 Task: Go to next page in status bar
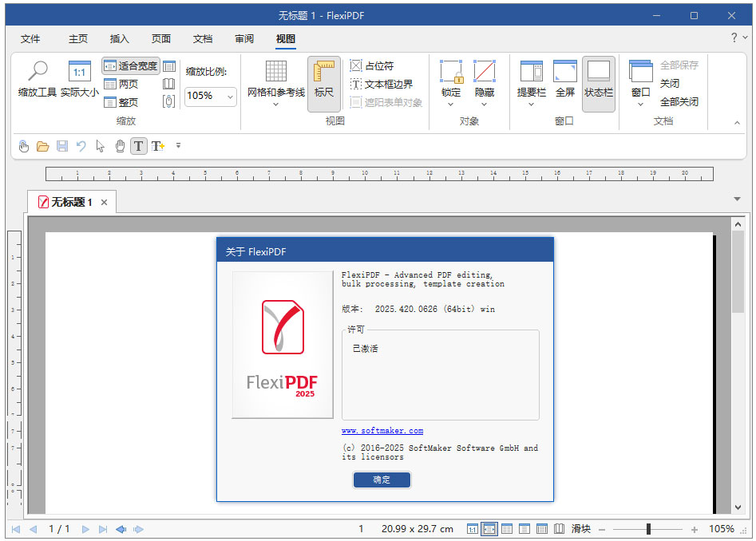(x=85, y=530)
